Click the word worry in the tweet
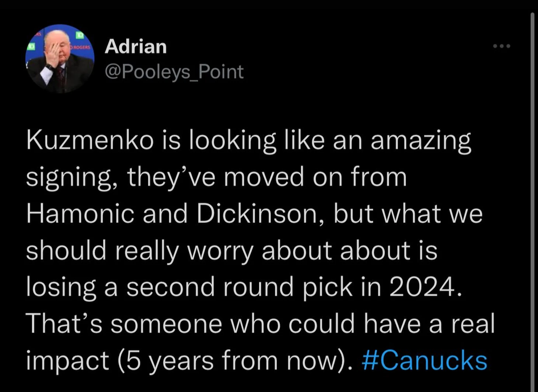This screenshot has width=538, height=392. (x=220, y=251)
